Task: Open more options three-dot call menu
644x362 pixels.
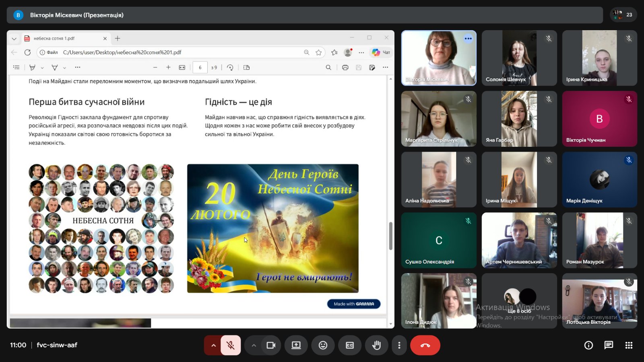Action: pos(399,345)
